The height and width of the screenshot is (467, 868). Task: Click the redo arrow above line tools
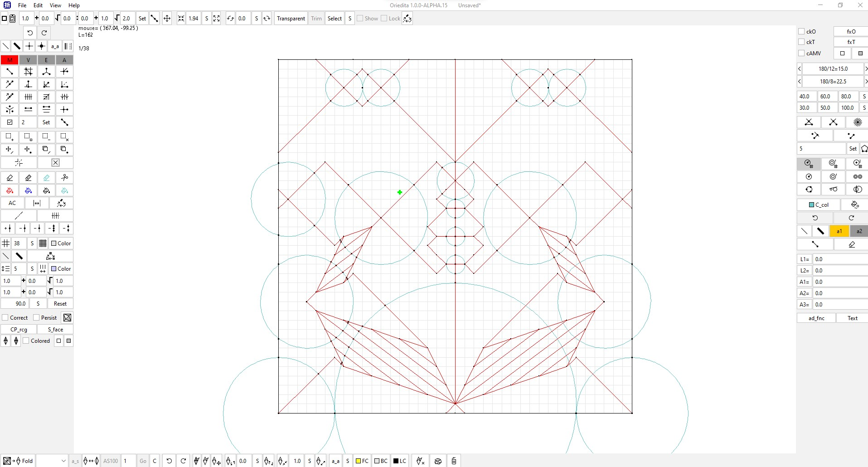44,33
